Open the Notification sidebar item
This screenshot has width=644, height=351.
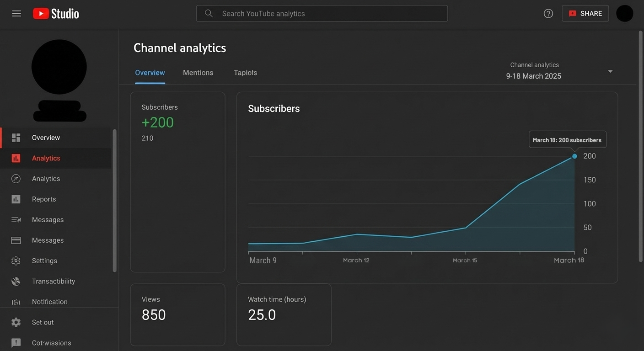(49, 302)
